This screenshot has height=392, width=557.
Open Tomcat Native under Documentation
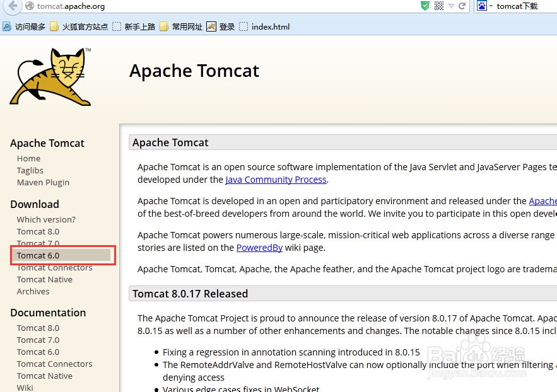[45, 376]
